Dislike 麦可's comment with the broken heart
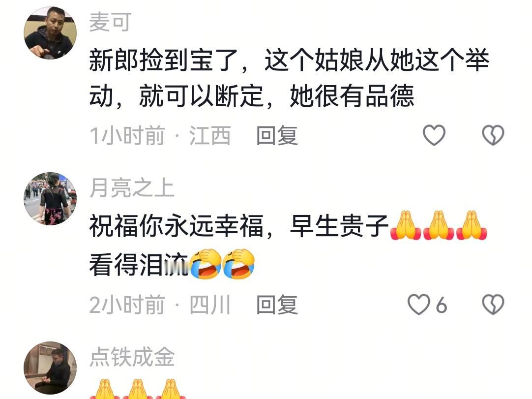 (493, 135)
